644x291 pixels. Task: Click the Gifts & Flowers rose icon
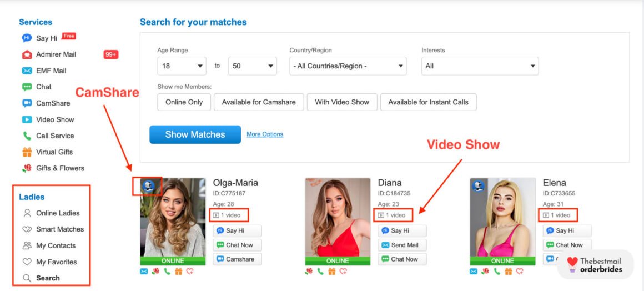coord(27,168)
